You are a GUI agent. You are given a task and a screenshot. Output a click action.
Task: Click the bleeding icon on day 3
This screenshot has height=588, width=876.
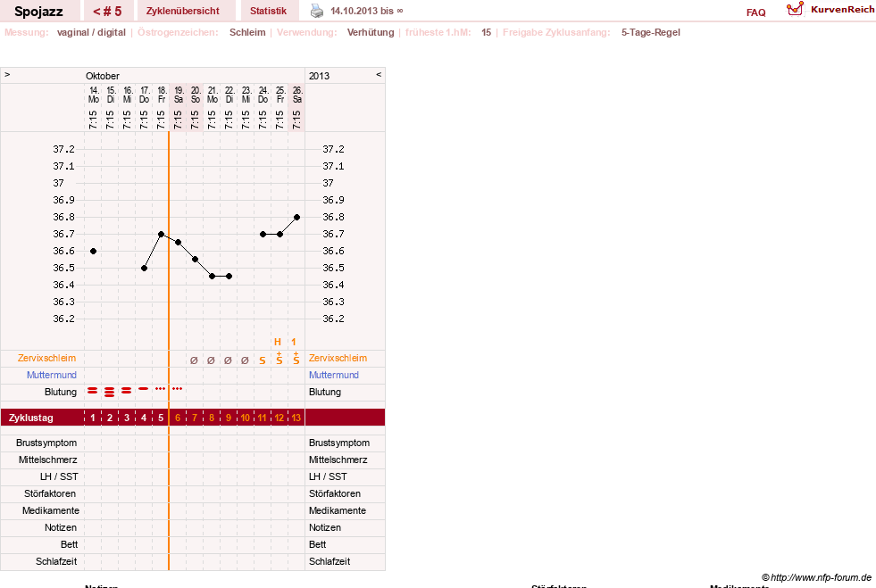pos(127,390)
